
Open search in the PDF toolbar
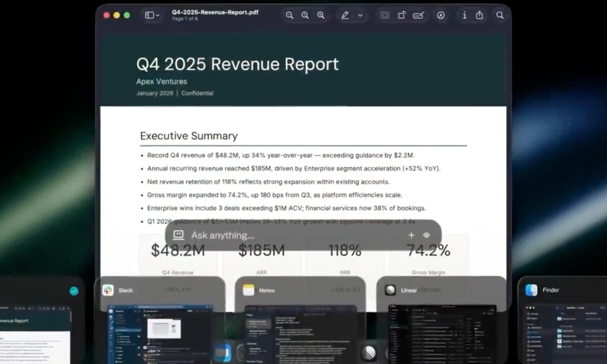click(x=500, y=15)
